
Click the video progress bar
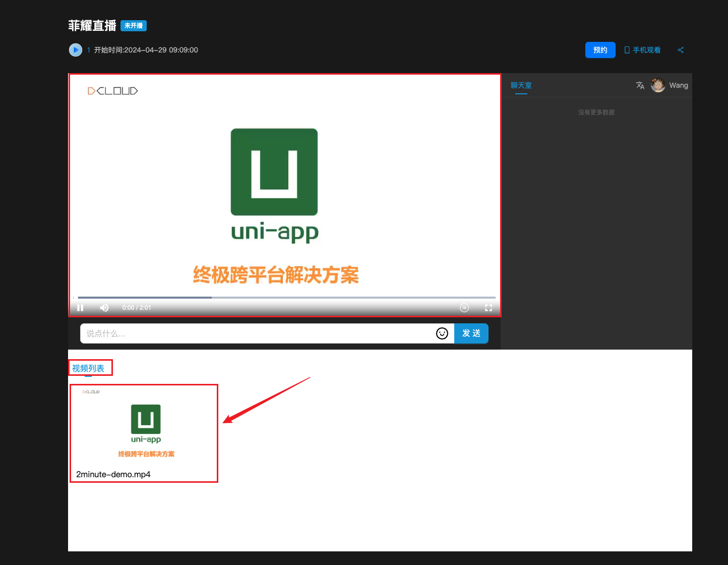(x=286, y=298)
